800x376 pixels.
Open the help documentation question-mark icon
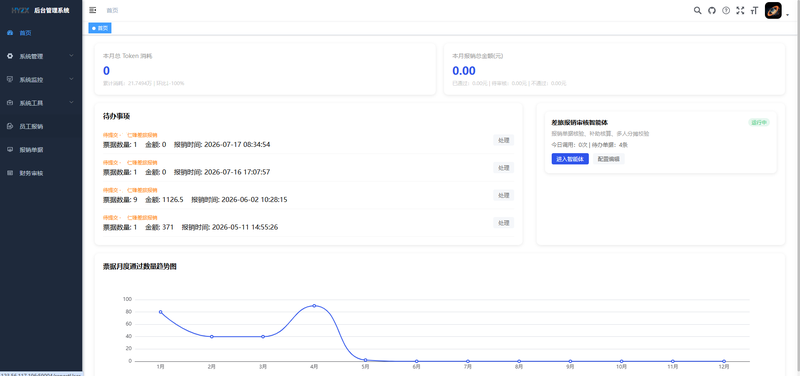pyautogui.click(x=726, y=10)
